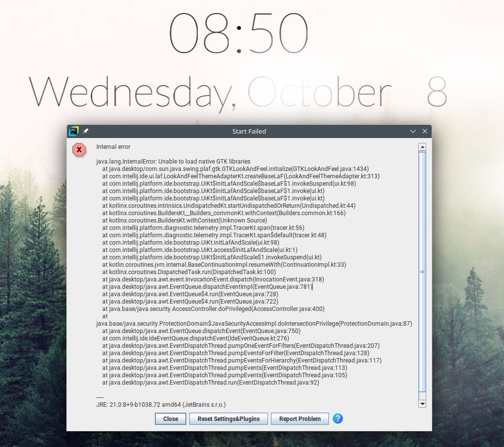Click the EventDispatchThread.run stack trace line
The height and width of the screenshot is (447, 504).
tap(210, 382)
